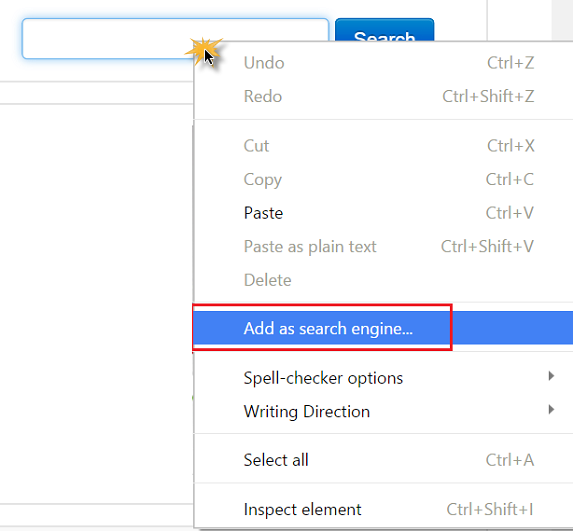This screenshot has width=573, height=531.
Task: Click the Ctrl+A shortcut beside Select all
Action: coord(510,460)
